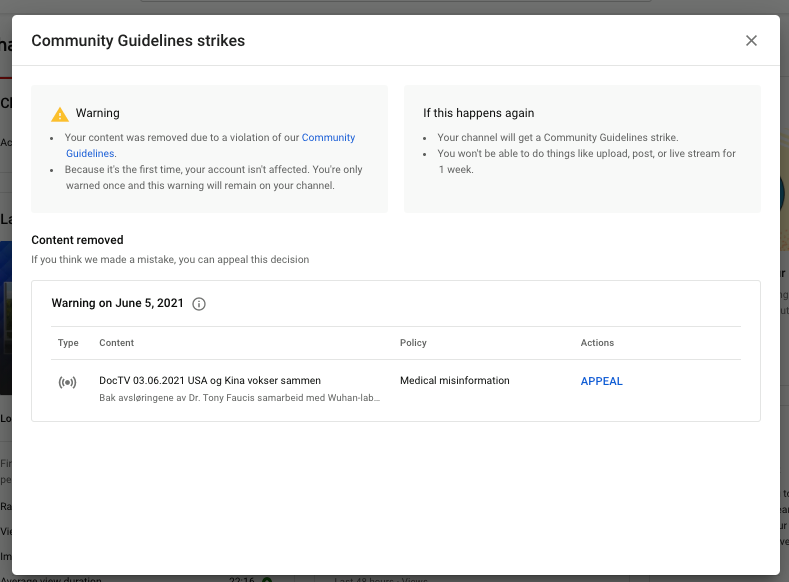Click the APPEAL button for the warning
The image size is (789, 582).
[x=601, y=381]
